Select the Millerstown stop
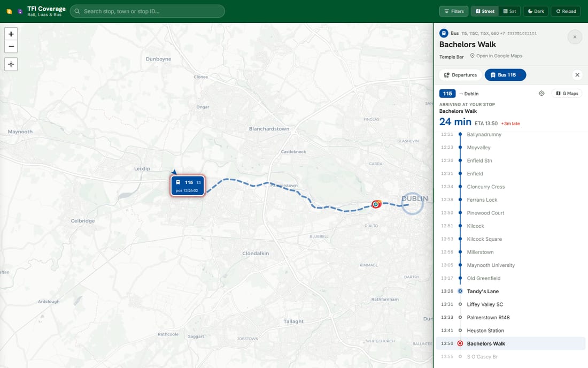588x368 pixels. pos(510,252)
